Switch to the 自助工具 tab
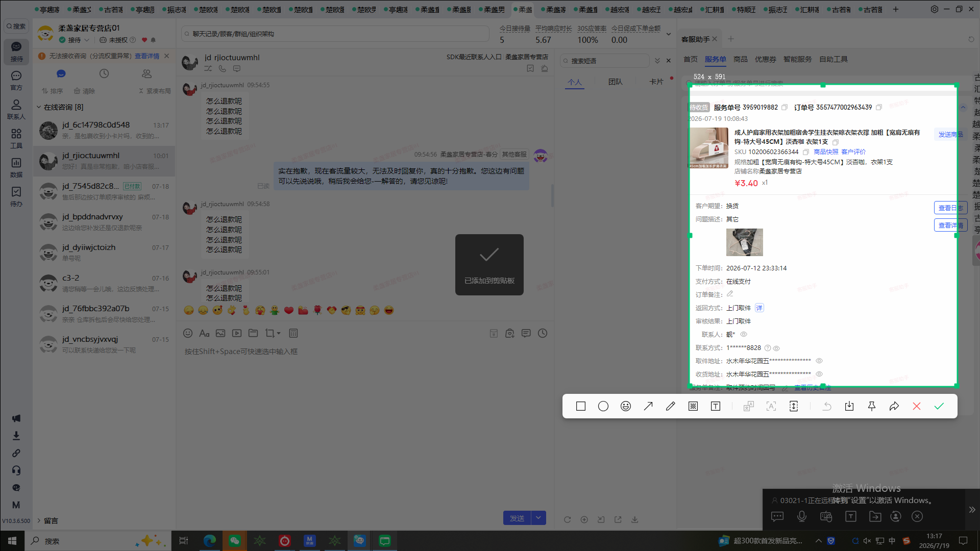Screen dimensions: 980x551 point(834,59)
